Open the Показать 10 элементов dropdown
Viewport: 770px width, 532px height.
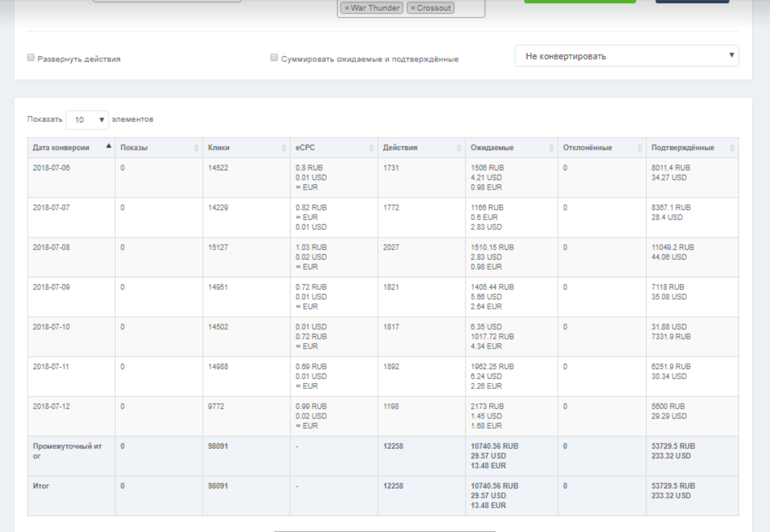click(x=87, y=120)
